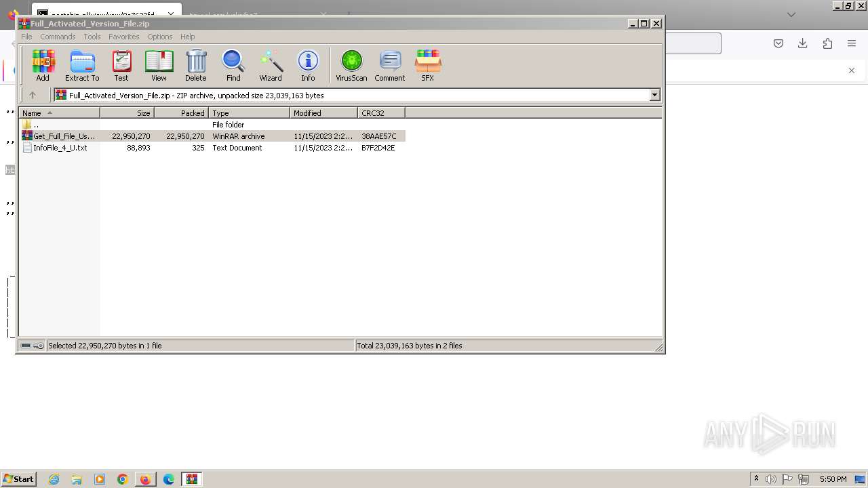Image resolution: width=868 pixels, height=488 pixels.
Task: Sort by Packed column header
Action: (x=182, y=113)
